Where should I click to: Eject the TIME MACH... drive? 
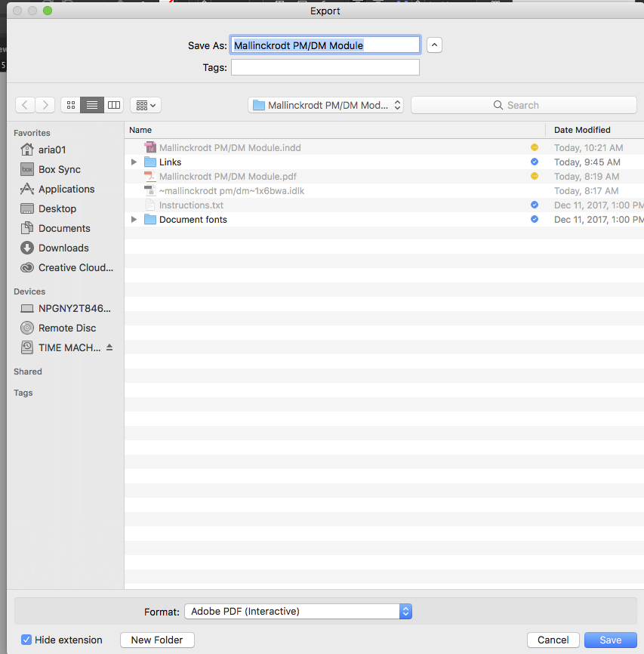click(x=109, y=347)
